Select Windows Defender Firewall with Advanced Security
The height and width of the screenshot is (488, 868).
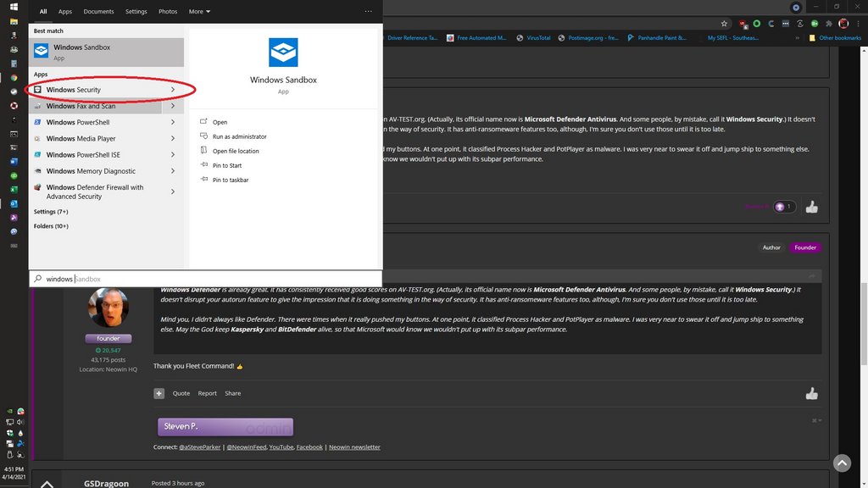(x=97, y=191)
